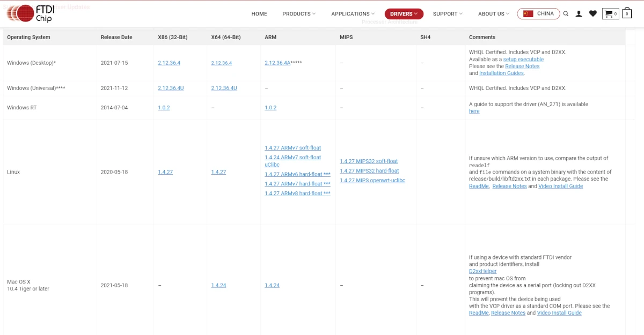Open the Linux Video Install Guide link
This screenshot has width=644, height=335.
[560, 187]
